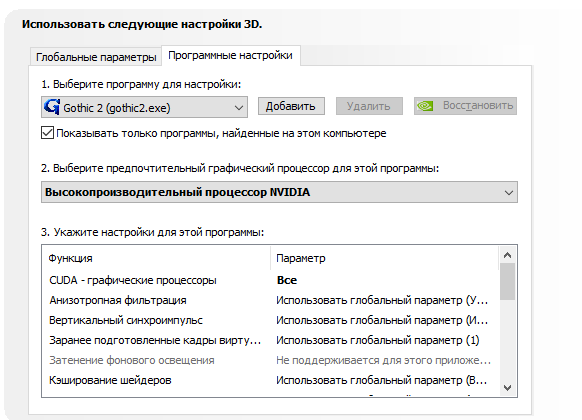Click the scrollbar up arrow in the settings list

tap(507, 255)
